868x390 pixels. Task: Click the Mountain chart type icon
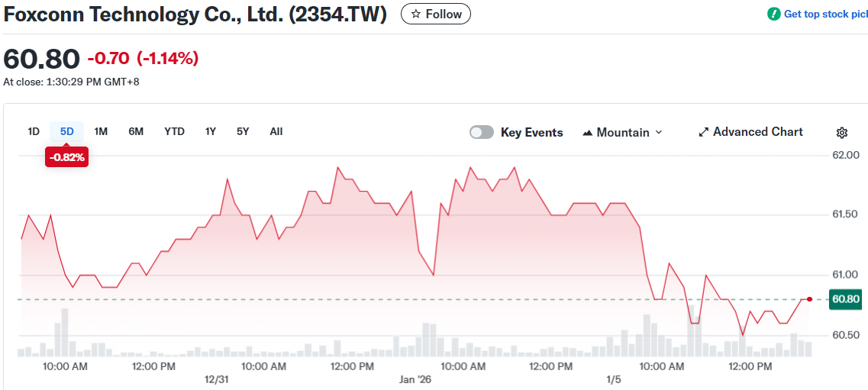(x=587, y=133)
